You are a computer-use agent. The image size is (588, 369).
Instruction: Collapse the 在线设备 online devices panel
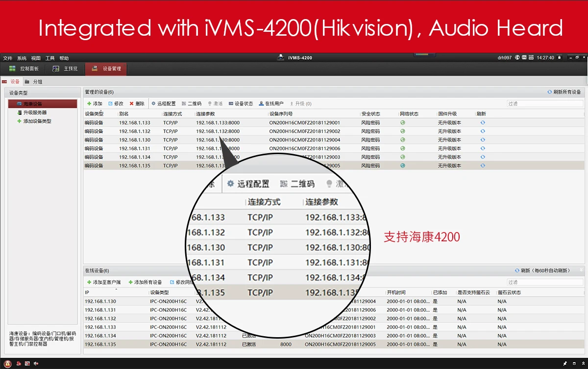coord(582,270)
